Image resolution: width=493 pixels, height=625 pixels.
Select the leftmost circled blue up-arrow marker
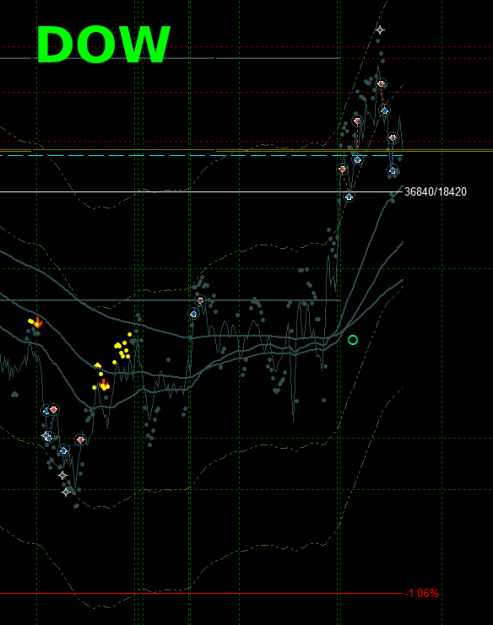47,410
